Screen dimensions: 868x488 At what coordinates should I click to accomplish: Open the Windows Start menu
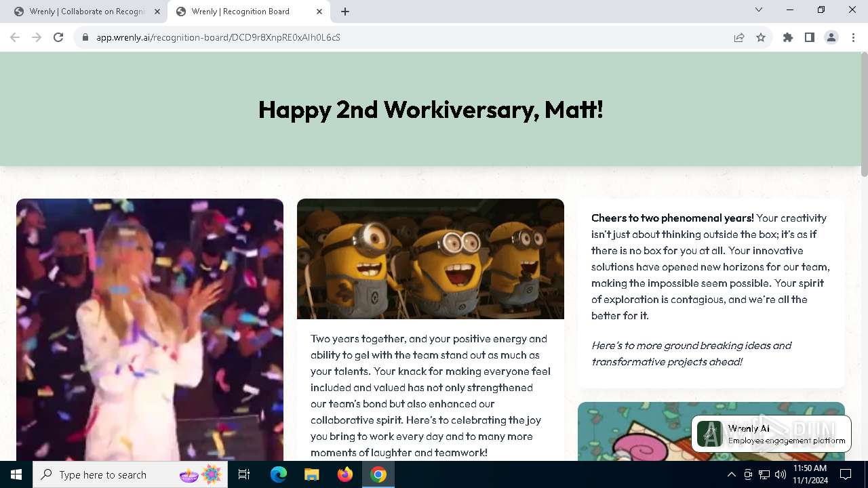[x=16, y=474]
